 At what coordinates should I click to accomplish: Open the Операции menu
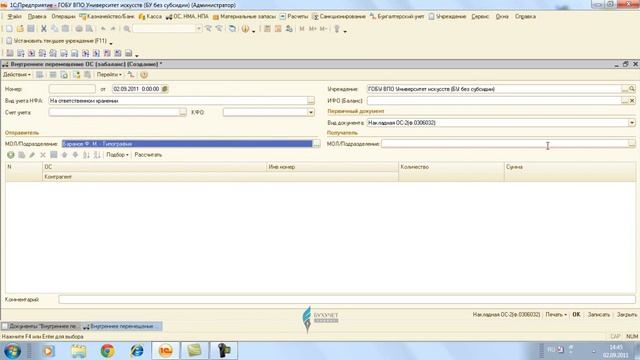click(x=63, y=17)
